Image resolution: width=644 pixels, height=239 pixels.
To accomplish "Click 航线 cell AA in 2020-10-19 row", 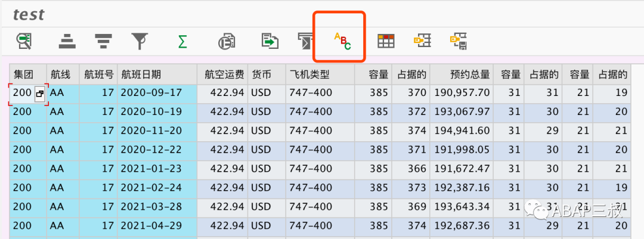I will pos(63,111).
